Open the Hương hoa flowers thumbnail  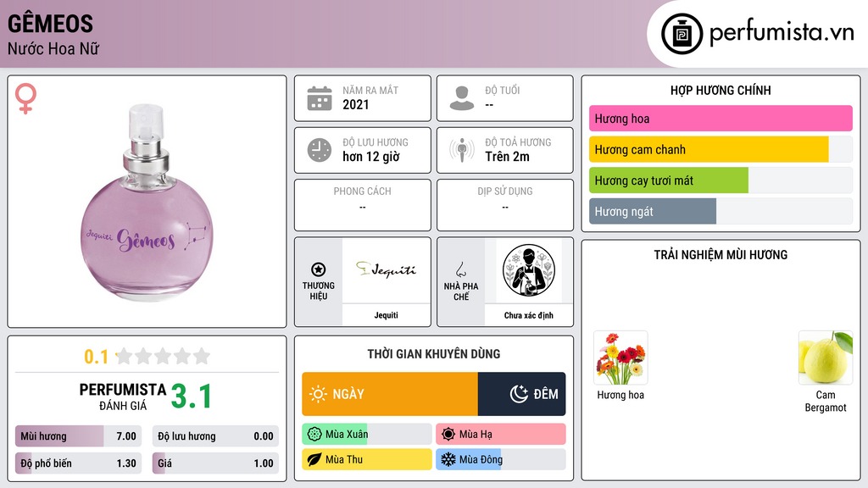(x=620, y=358)
